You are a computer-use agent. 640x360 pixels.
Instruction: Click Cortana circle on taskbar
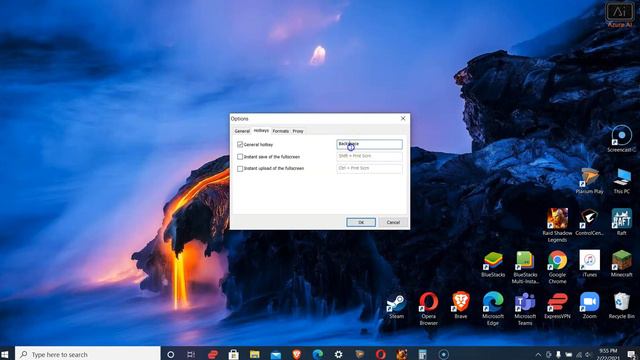[x=171, y=354]
